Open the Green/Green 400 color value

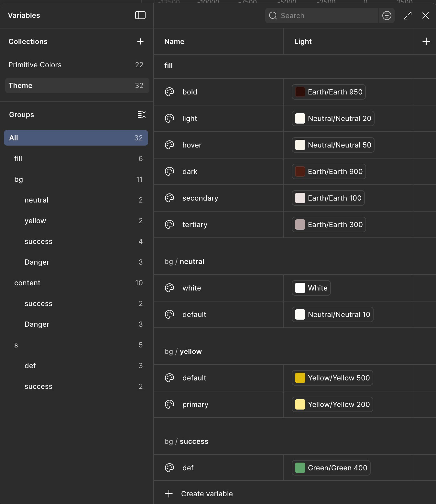(331, 468)
